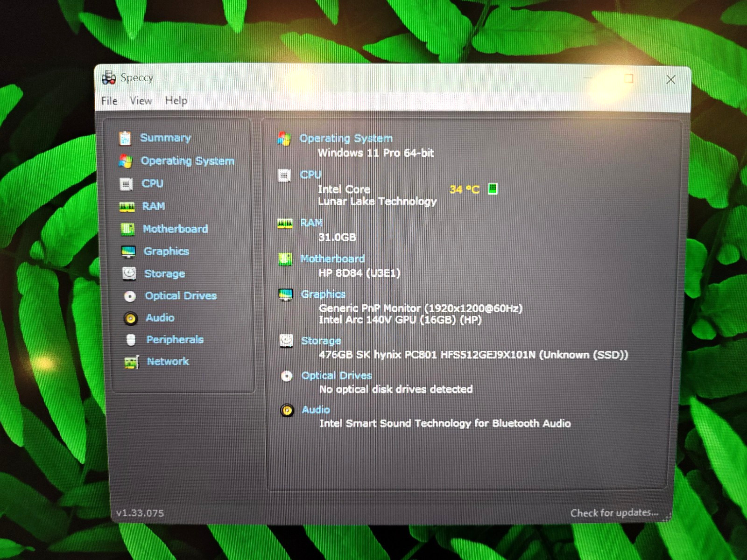
Task: Click the Lunar Lake Technology text
Action: coord(377,202)
